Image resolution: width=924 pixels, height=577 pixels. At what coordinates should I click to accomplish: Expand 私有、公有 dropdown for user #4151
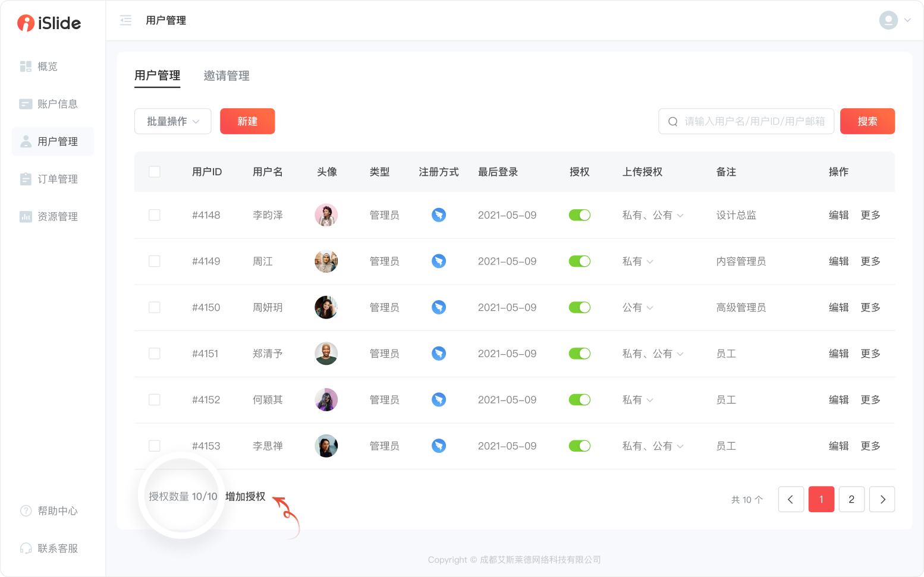coord(680,354)
